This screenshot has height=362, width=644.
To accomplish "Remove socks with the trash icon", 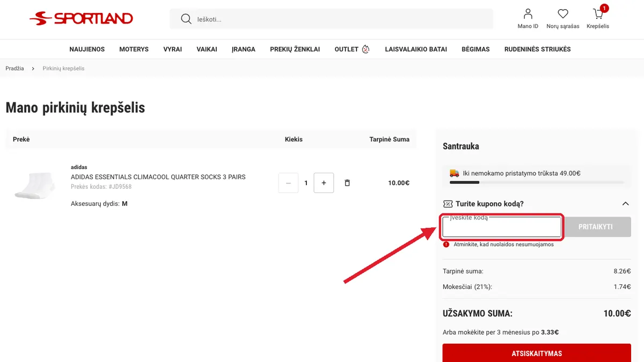I will [x=347, y=183].
